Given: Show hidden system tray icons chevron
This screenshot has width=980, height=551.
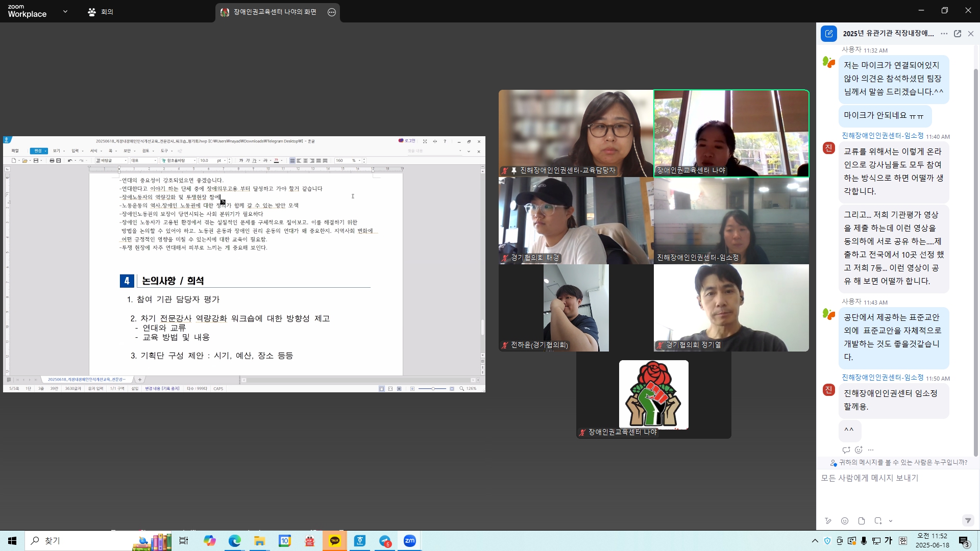Looking at the screenshot, I should point(815,541).
